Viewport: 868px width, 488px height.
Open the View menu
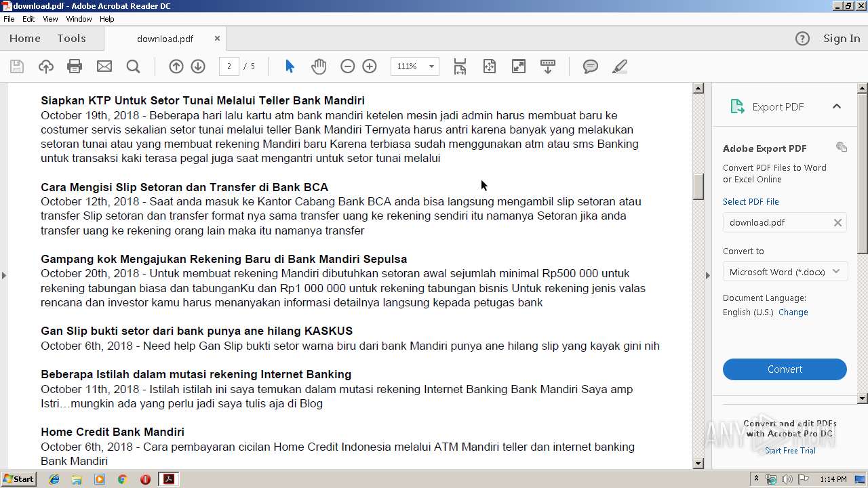tap(50, 19)
